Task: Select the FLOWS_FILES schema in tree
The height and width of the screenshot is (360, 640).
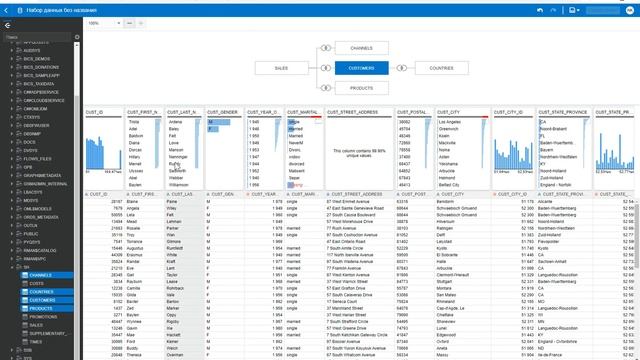Action: coord(37,159)
